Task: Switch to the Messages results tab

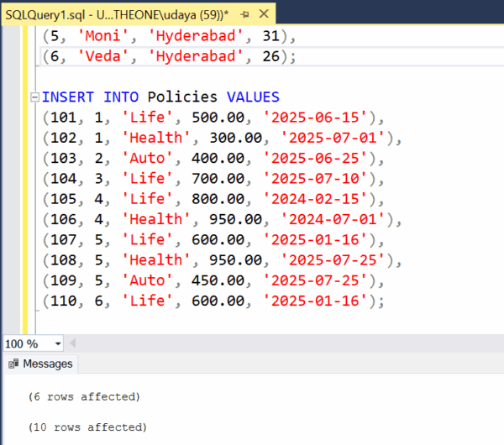Action: pos(40,364)
